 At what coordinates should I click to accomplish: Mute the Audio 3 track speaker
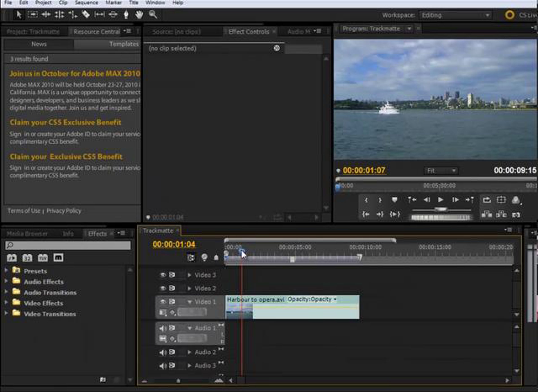point(163,366)
